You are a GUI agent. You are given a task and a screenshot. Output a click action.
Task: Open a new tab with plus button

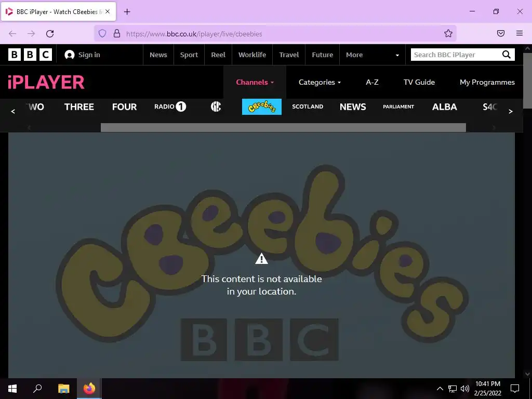pyautogui.click(x=127, y=12)
